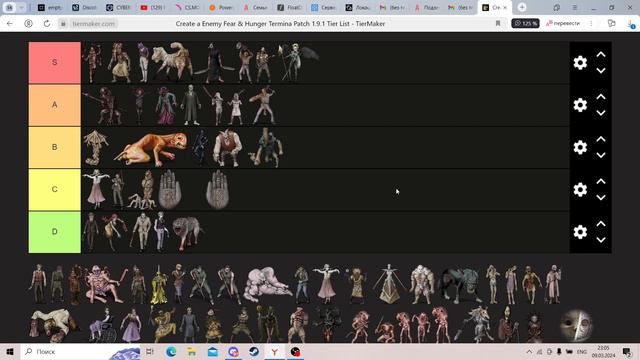Open a new browser tab with plus button

tap(522, 7)
